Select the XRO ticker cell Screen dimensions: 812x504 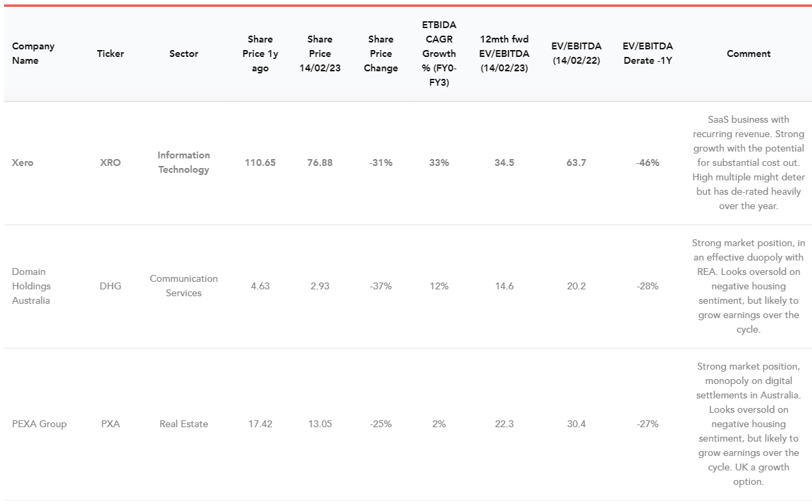(110, 163)
